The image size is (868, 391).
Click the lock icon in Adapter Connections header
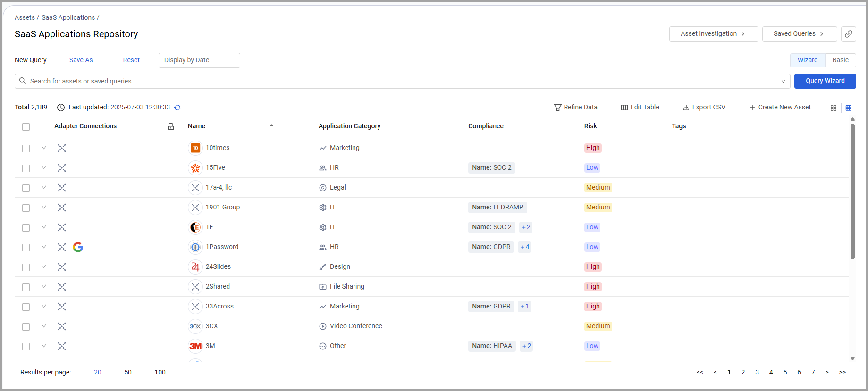(171, 126)
